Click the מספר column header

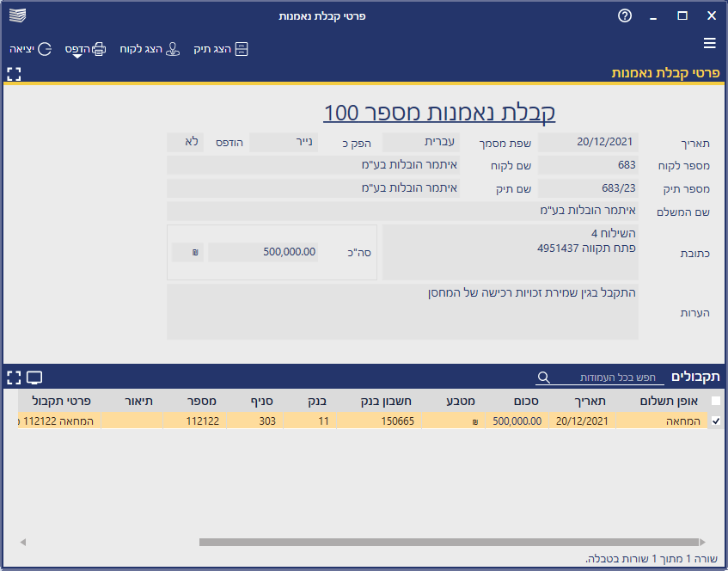(194, 401)
